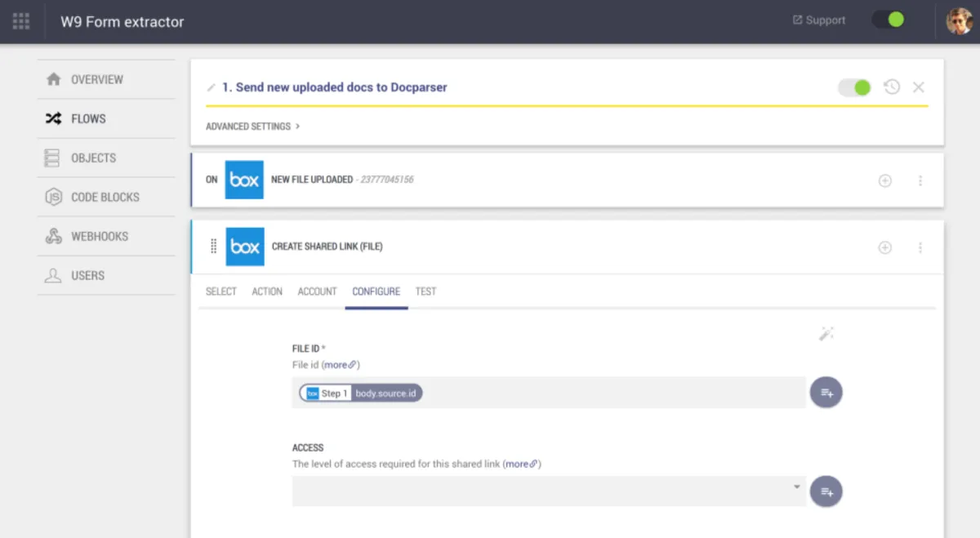Switch to the Test tab

point(425,291)
